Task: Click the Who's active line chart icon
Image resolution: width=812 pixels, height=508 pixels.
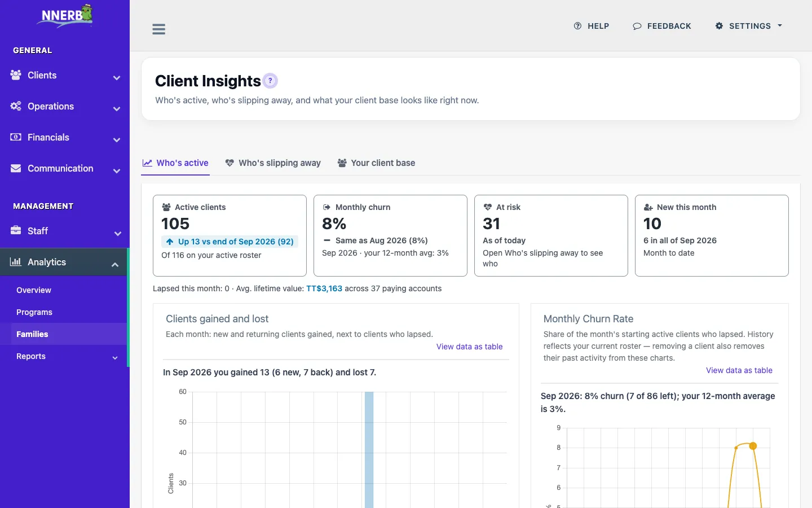Action: (147, 163)
